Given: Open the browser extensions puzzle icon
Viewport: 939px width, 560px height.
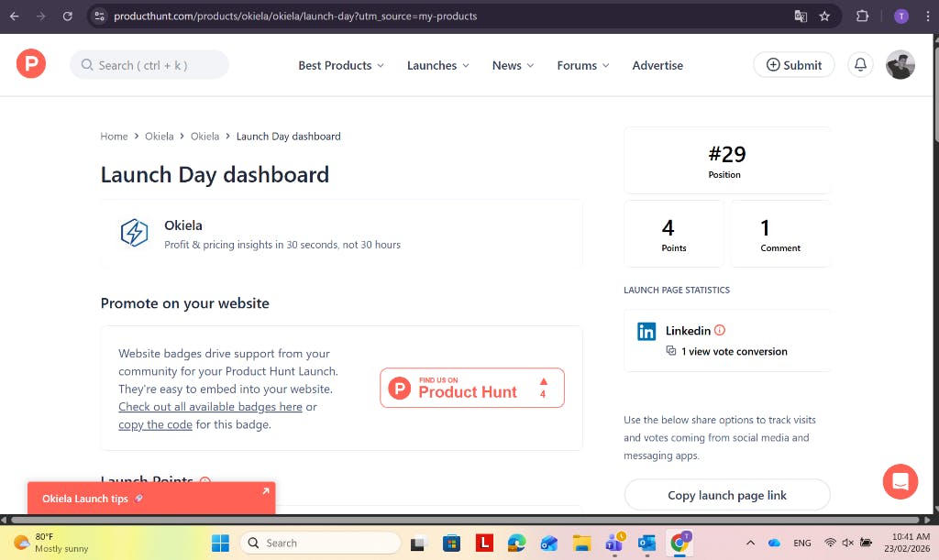Looking at the screenshot, I should pyautogui.click(x=862, y=16).
